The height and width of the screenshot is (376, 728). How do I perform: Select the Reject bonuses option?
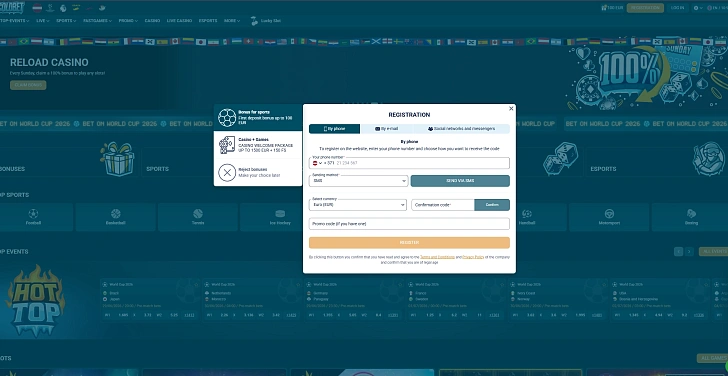point(258,173)
